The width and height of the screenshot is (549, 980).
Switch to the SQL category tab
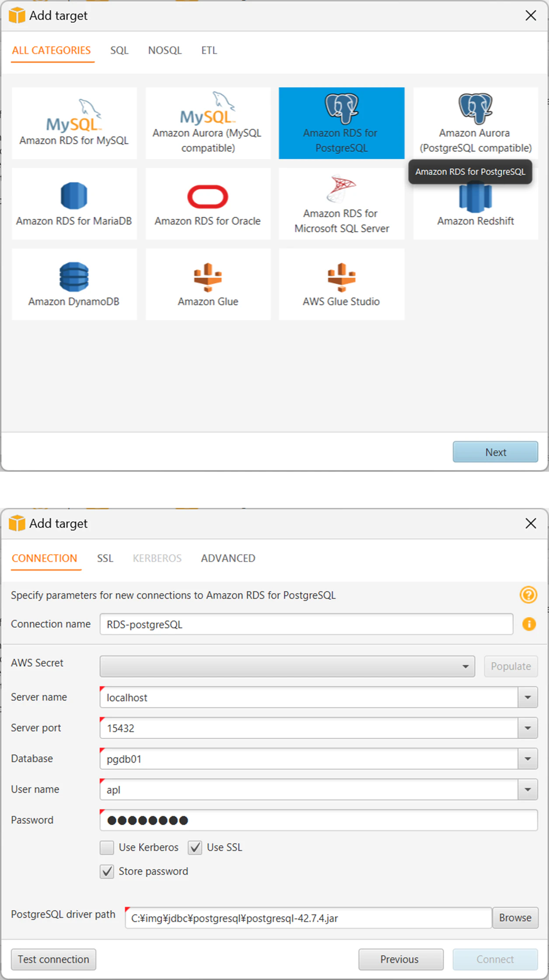tap(119, 51)
